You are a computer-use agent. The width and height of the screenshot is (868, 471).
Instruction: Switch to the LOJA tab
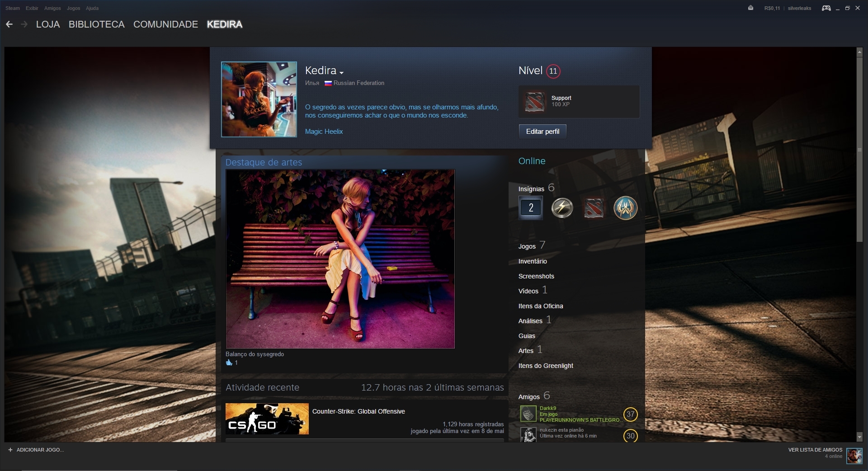(x=48, y=24)
